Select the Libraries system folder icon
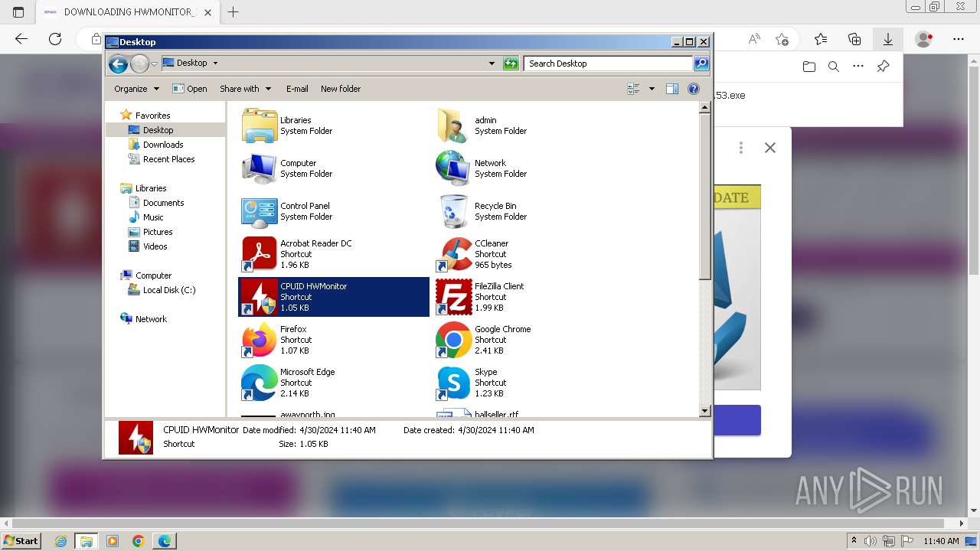The width and height of the screenshot is (980, 551). [x=260, y=126]
